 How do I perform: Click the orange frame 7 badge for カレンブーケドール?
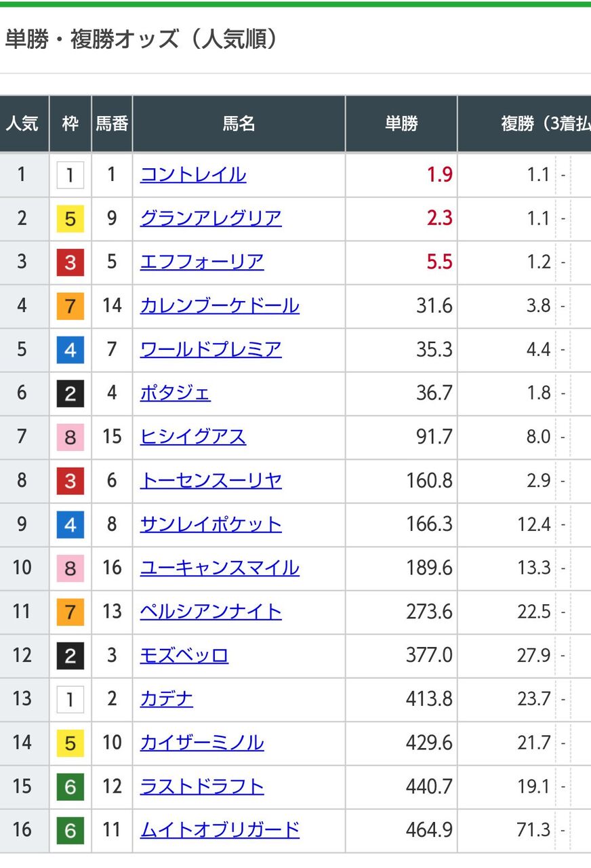70,306
